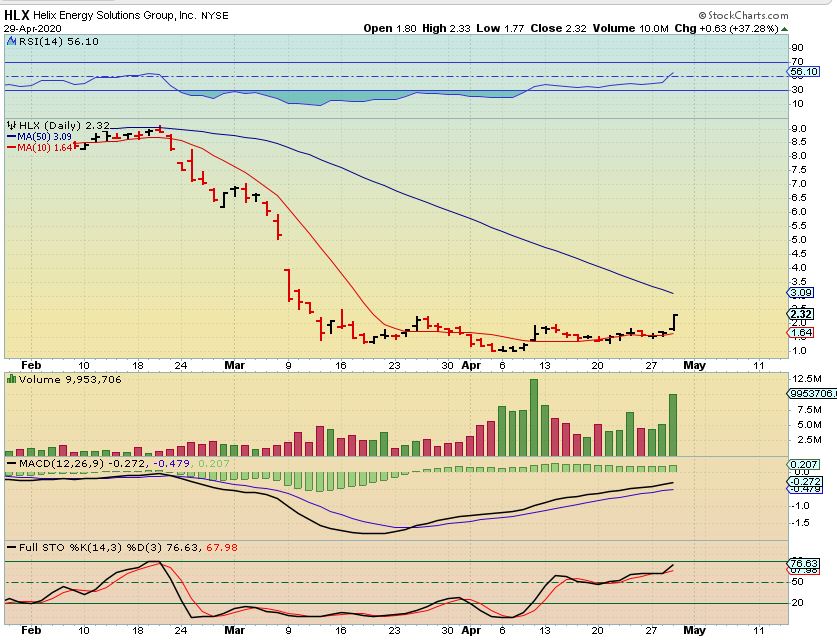Click the green up arrow beside Chg
The image size is (837, 642).
[x=784, y=29]
